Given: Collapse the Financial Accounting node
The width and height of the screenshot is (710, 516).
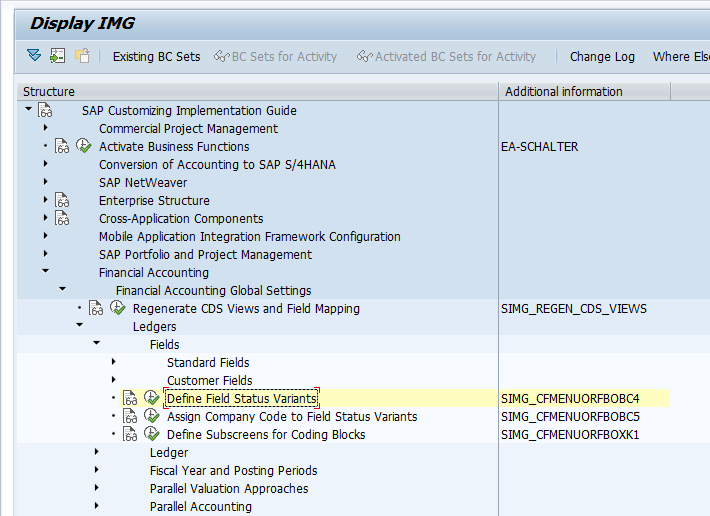Looking at the screenshot, I should pos(45,271).
